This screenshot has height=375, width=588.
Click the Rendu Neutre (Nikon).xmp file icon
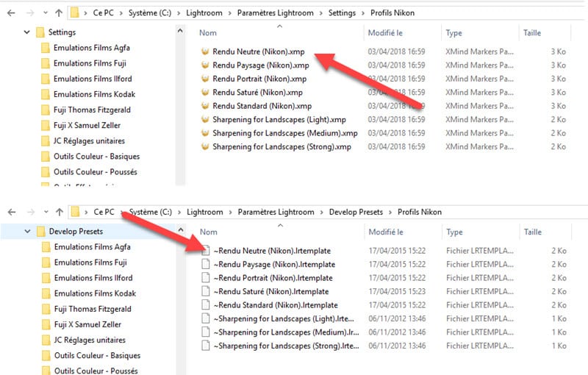(x=205, y=51)
